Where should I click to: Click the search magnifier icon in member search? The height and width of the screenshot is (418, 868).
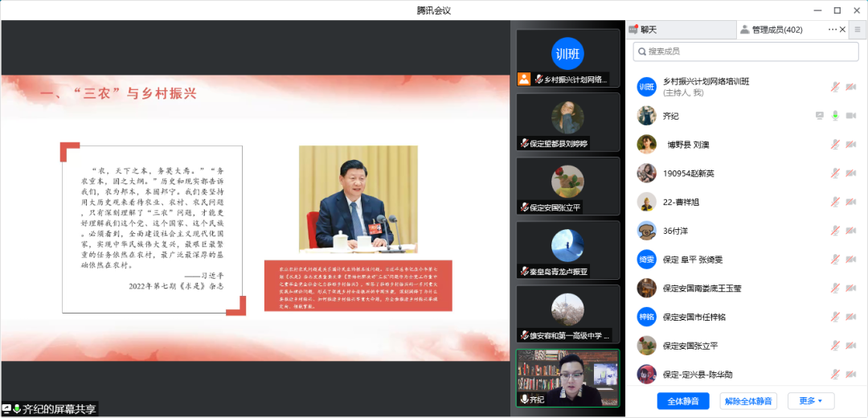[641, 51]
